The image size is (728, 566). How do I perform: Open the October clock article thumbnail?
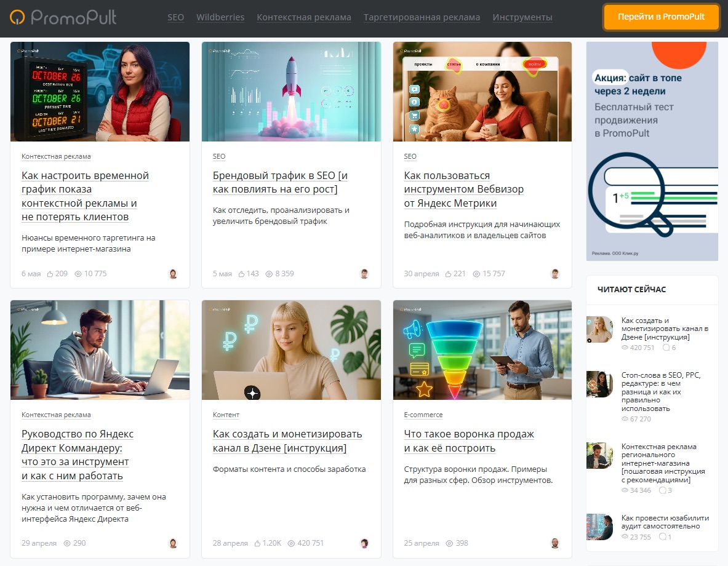[x=100, y=92]
